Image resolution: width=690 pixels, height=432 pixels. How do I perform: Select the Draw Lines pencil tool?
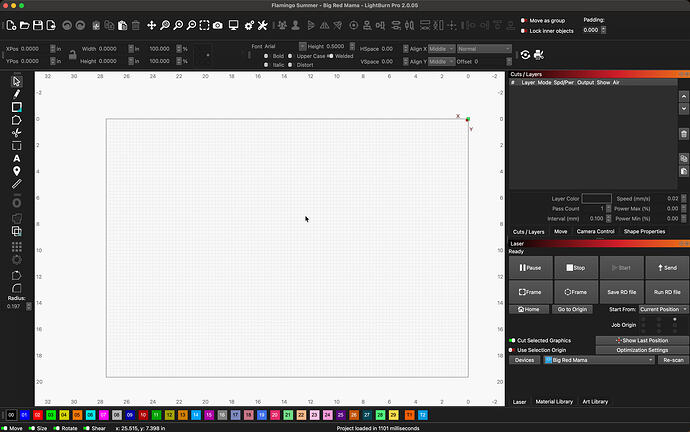[x=17, y=94]
